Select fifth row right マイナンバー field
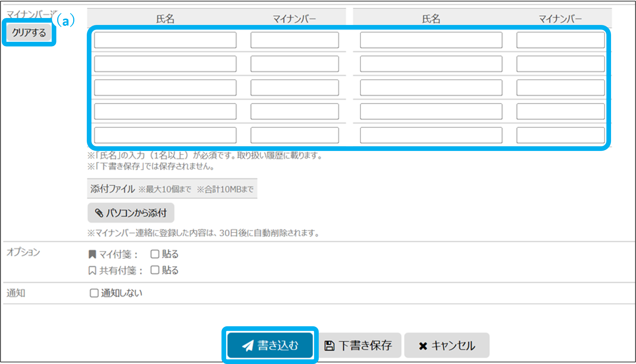Viewport: 636px width, 364px height. point(560,135)
